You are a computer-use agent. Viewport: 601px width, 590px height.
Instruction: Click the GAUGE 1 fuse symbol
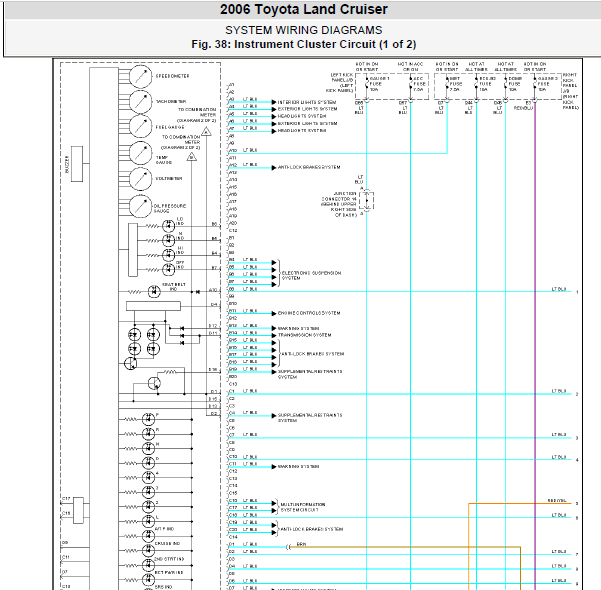366,84
